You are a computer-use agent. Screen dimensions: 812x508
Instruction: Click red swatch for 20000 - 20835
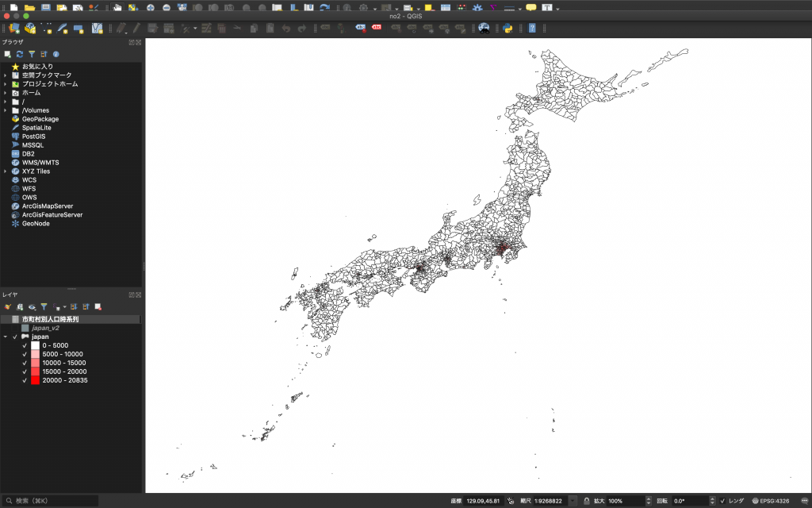click(35, 380)
